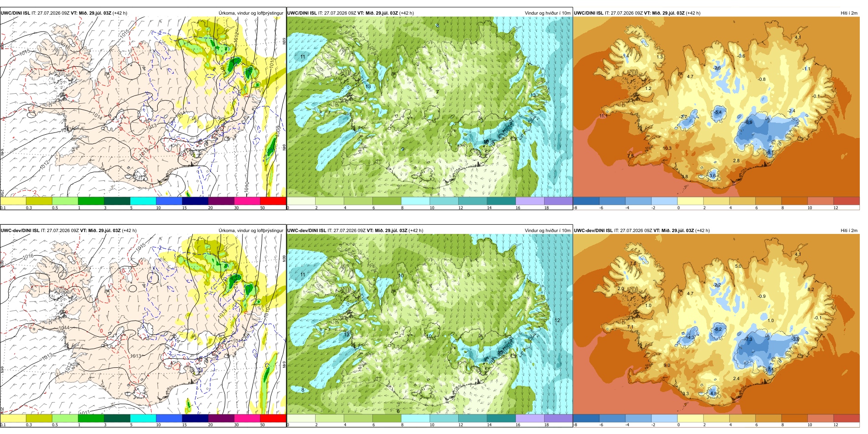Click top wind map title 'Vindur og hviður í 10m'
This screenshot has height=434, width=868.
[x=547, y=13]
